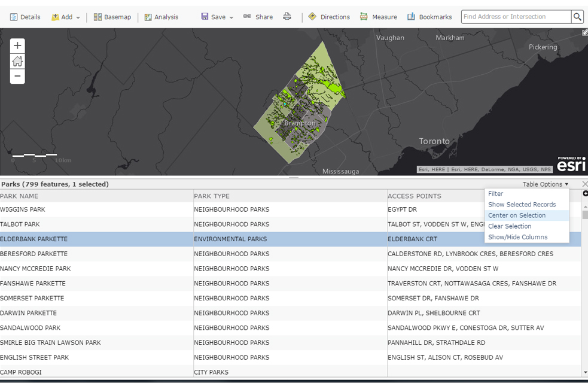Viewport: 588px width, 383px height.
Task: Click the Find Address or Intersection field
Action: tap(514, 16)
